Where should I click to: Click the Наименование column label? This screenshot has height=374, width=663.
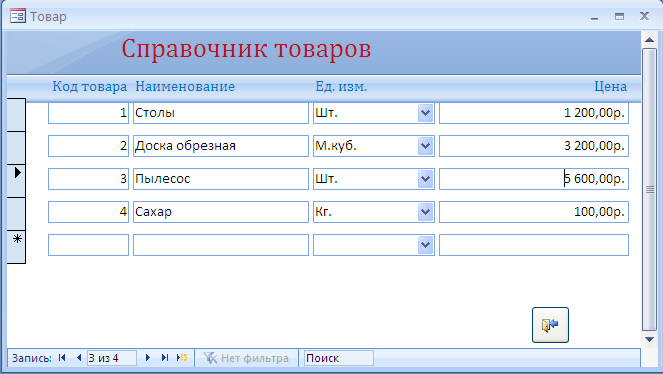tap(185, 87)
